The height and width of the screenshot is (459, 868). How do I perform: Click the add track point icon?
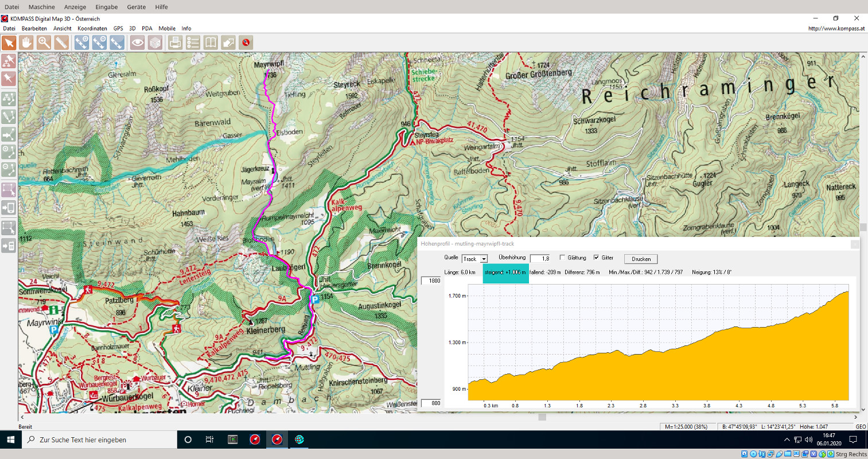click(x=9, y=152)
